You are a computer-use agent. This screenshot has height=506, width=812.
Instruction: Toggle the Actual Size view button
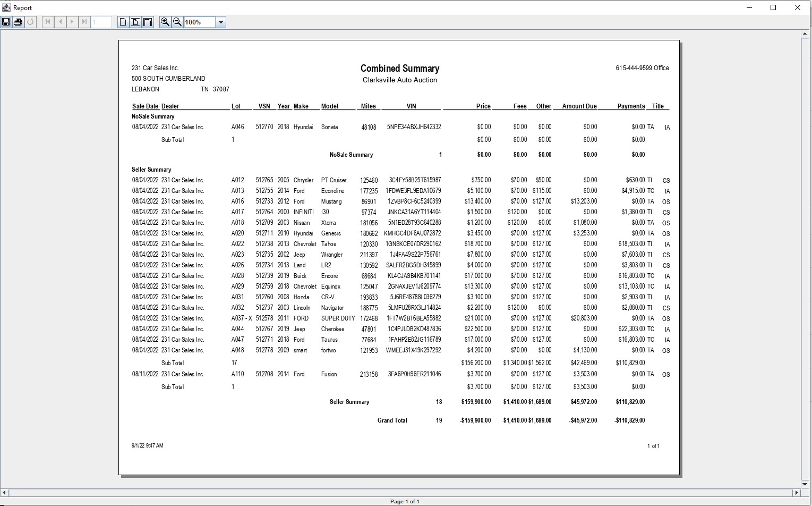123,22
